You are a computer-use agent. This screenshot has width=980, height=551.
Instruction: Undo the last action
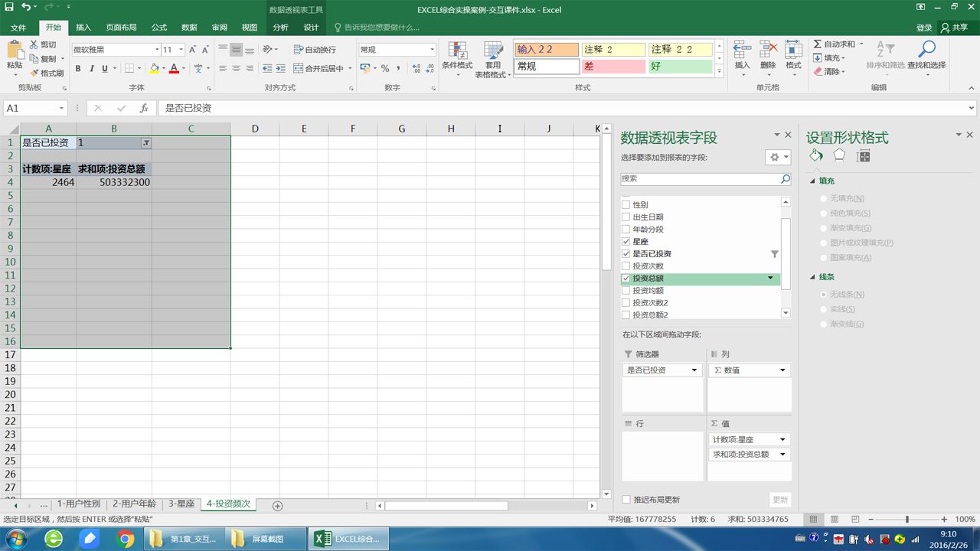(26, 7)
